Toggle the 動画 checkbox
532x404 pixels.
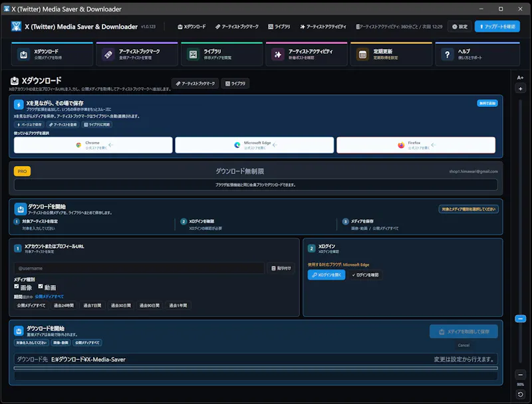point(41,286)
